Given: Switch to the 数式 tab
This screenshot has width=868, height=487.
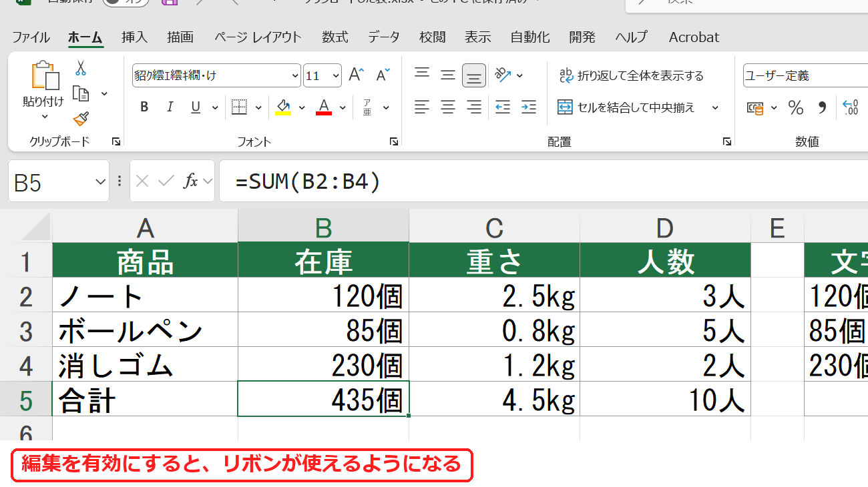Looking at the screenshot, I should pos(335,37).
